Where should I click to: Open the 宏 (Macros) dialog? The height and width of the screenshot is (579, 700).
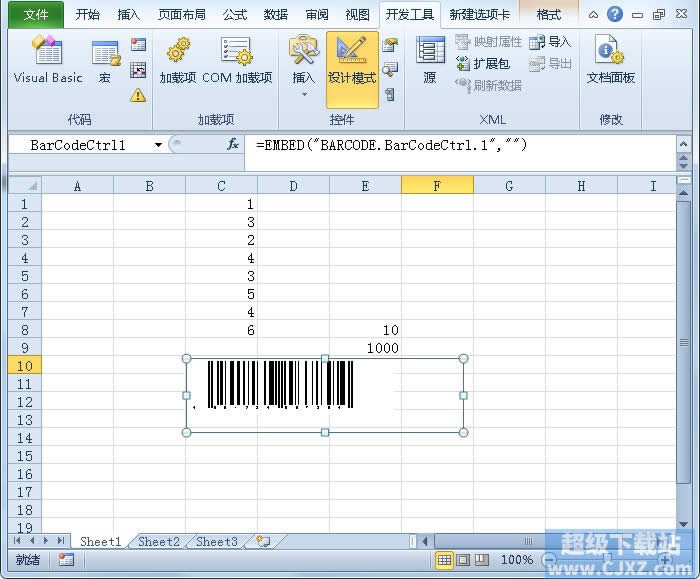(x=105, y=60)
